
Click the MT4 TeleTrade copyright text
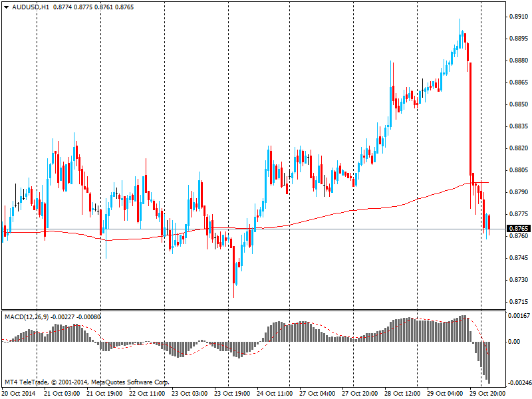[x=86, y=382]
